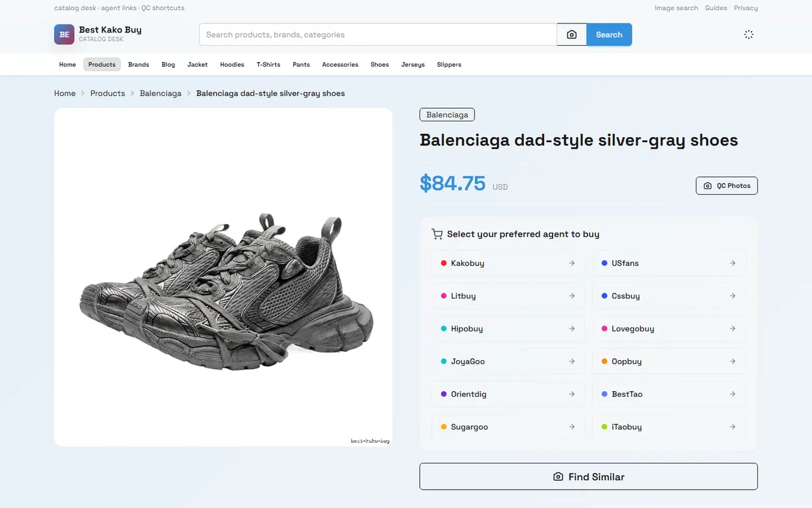Browse the T-Shirts category tab

click(x=268, y=64)
